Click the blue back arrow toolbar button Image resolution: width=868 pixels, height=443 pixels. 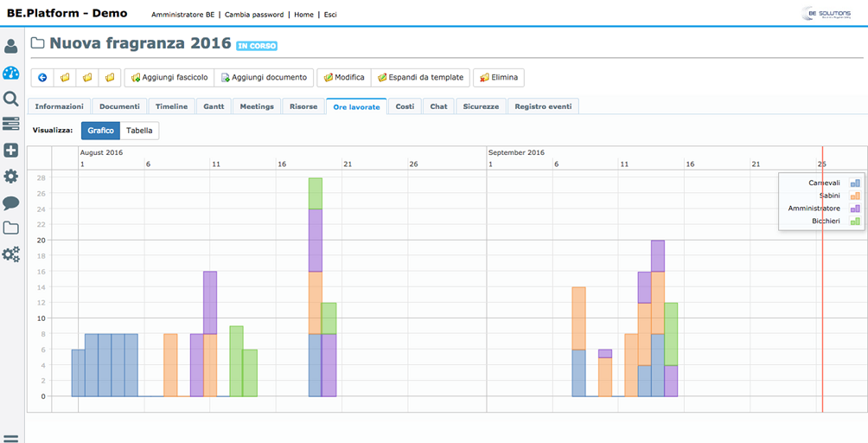click(x=42, y=78)
